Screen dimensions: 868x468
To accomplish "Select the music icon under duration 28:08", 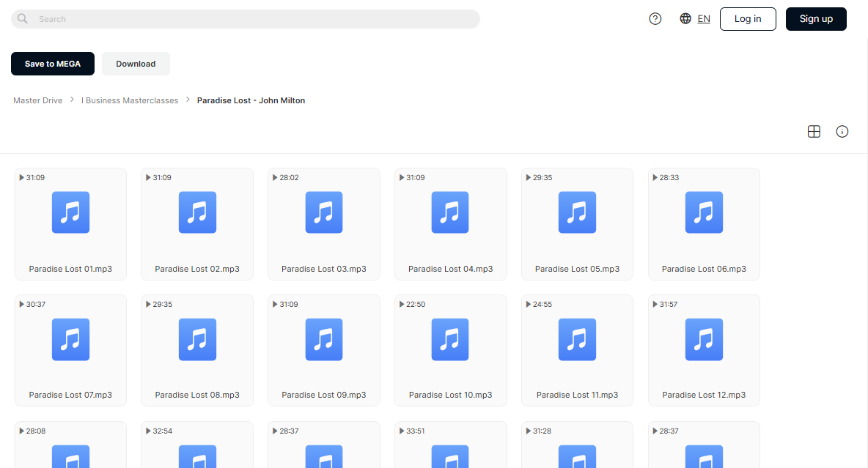I will click(71, 457).
